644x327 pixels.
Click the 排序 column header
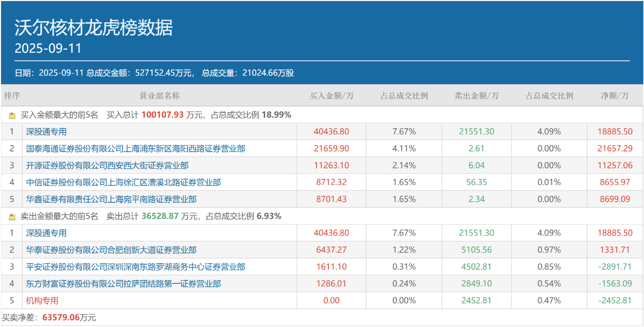tap(12, 95)
